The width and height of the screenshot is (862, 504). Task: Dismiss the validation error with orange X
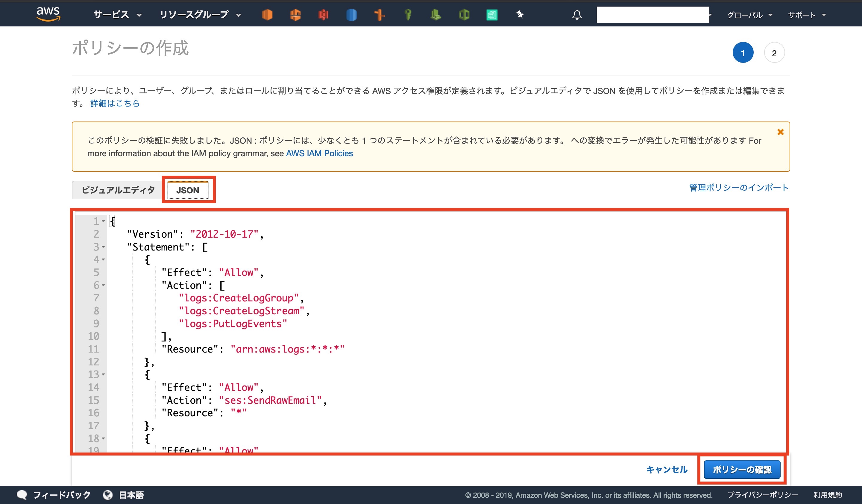780,132
